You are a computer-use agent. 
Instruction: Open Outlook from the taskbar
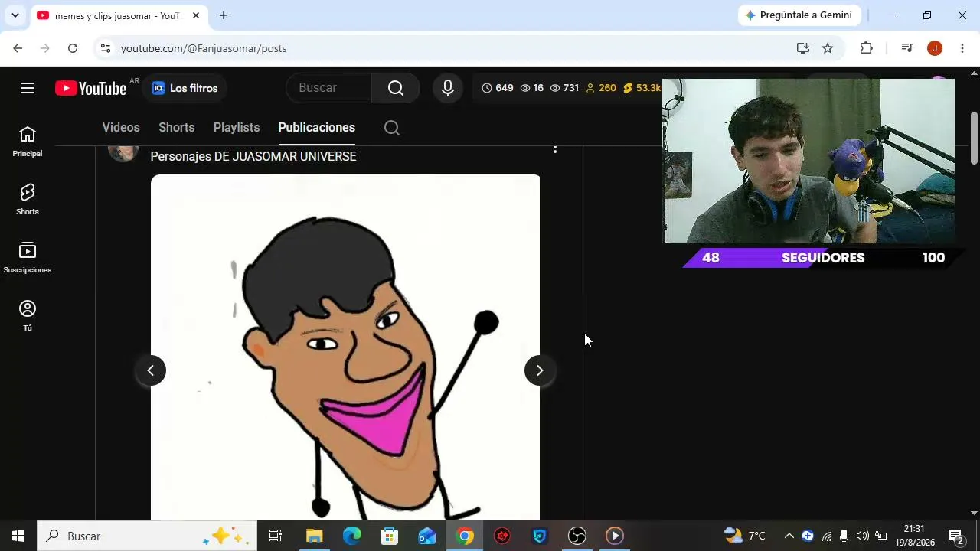427,536
